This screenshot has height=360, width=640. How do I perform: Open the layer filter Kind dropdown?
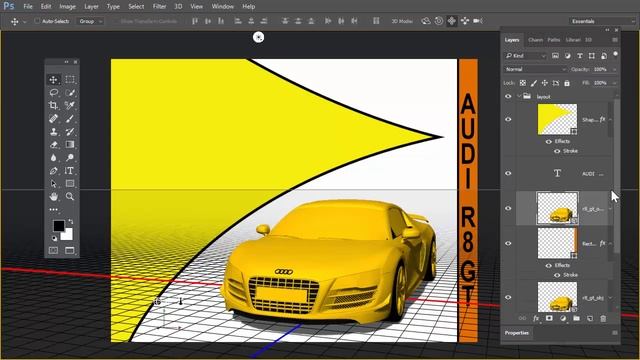point(525,56)
